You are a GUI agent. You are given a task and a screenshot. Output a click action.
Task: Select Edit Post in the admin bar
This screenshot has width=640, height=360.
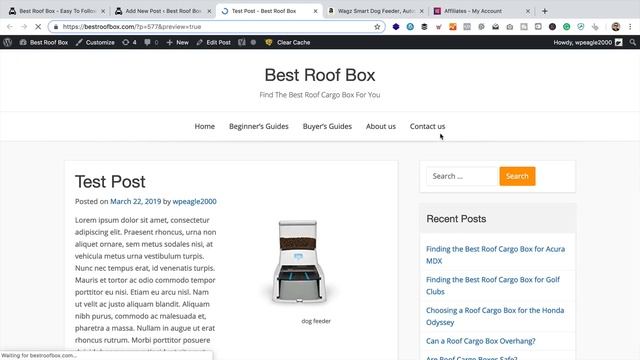click(x=213, y=42)
